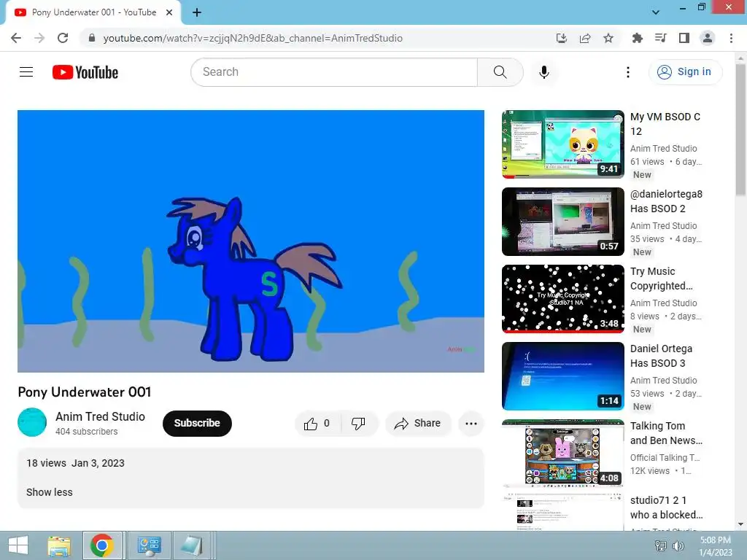The image size is (747, 560).
Task: Bookmark this page with star icon
Action: tap(608, 38)
